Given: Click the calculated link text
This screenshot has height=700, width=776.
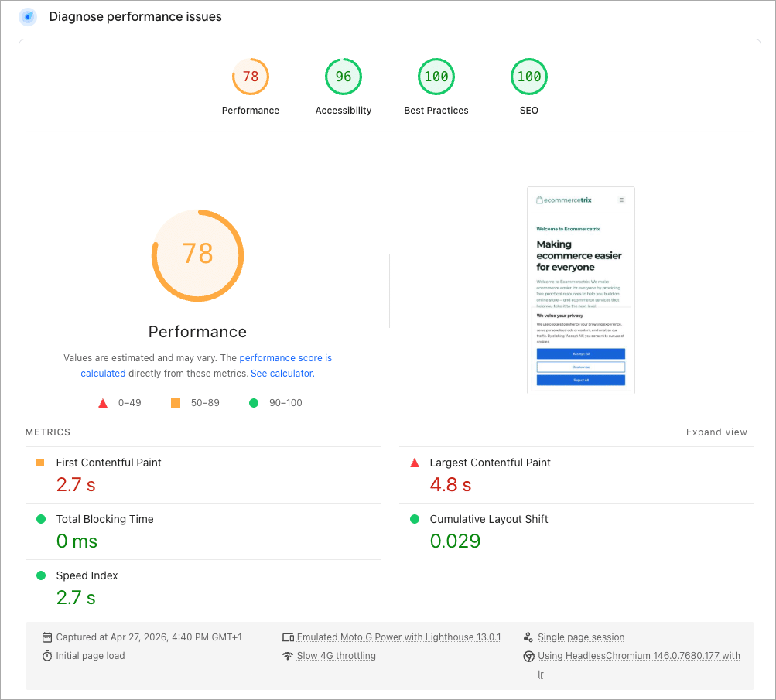Looking at the screenshot, I should pyautogui.click(x=103, y=374).
